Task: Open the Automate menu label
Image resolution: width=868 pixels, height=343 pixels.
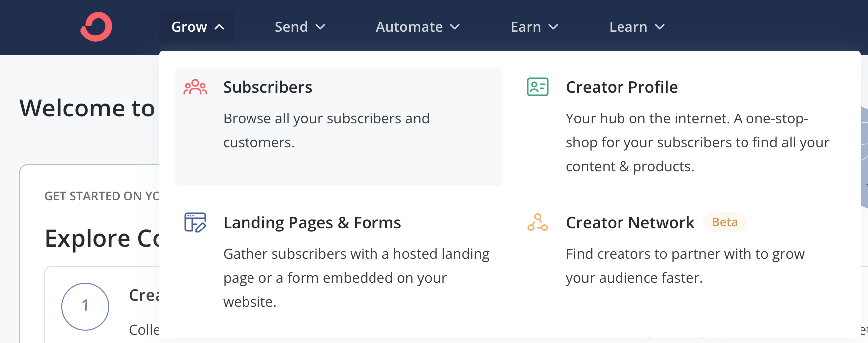Action: coord(409,27)
